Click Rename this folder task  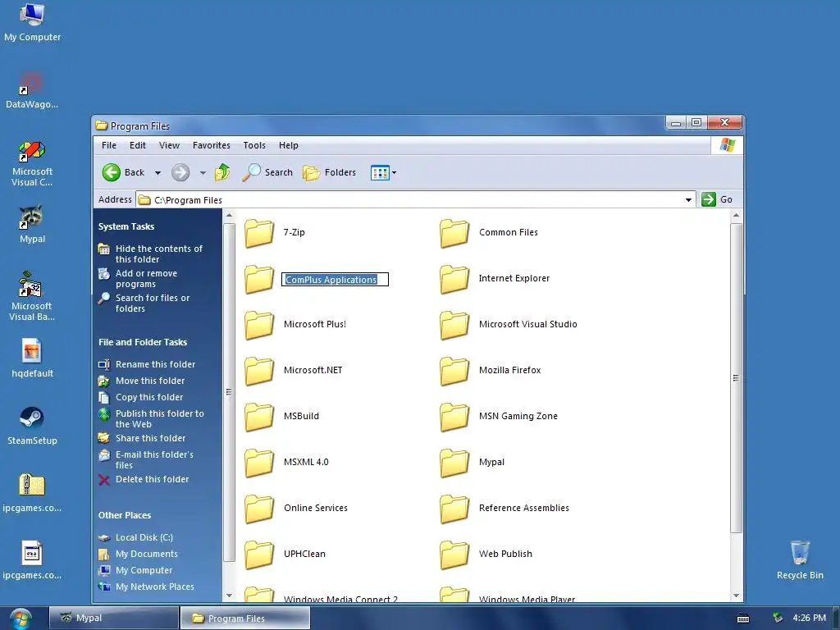(x=155, y=364)
